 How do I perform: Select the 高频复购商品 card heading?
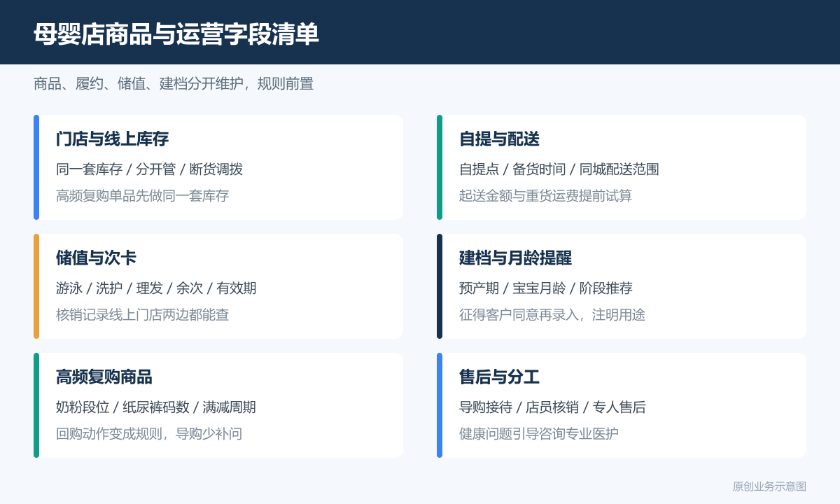tap(104, 377)
